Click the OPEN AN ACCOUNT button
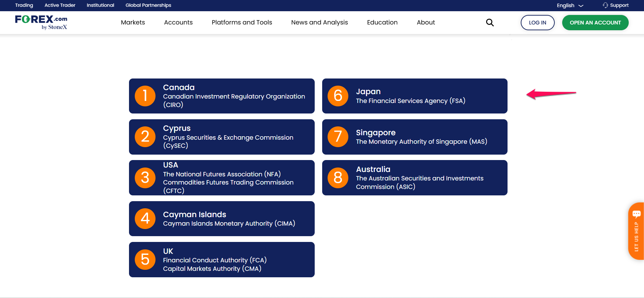 595,22
